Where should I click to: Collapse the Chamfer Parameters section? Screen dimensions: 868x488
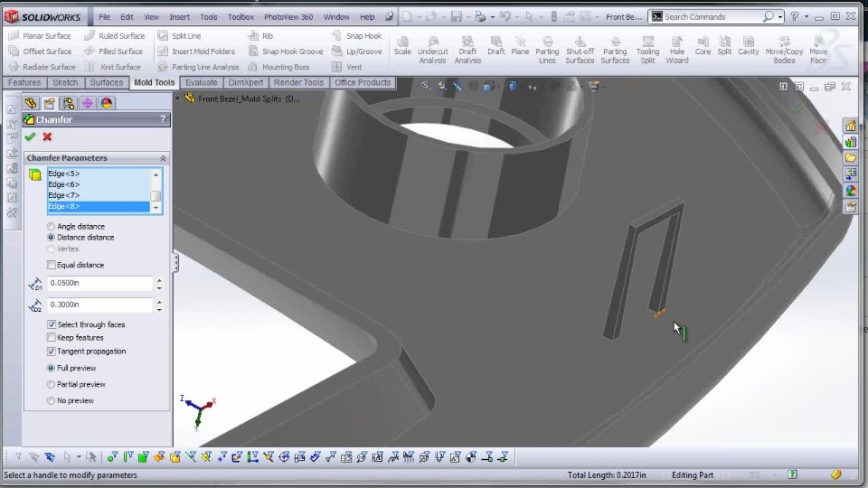point(163,158)
